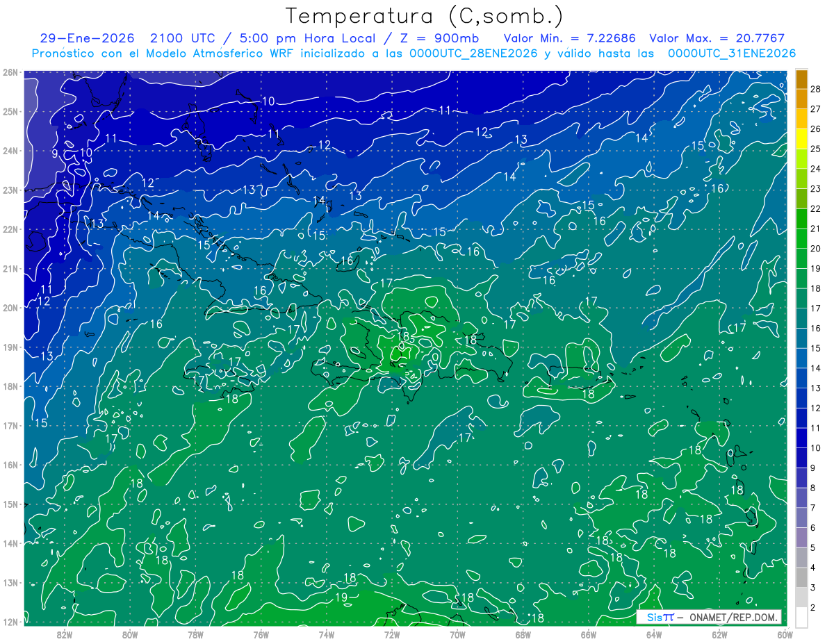
Task: Click longitude axis label "78W"
Action: [195, 634]
